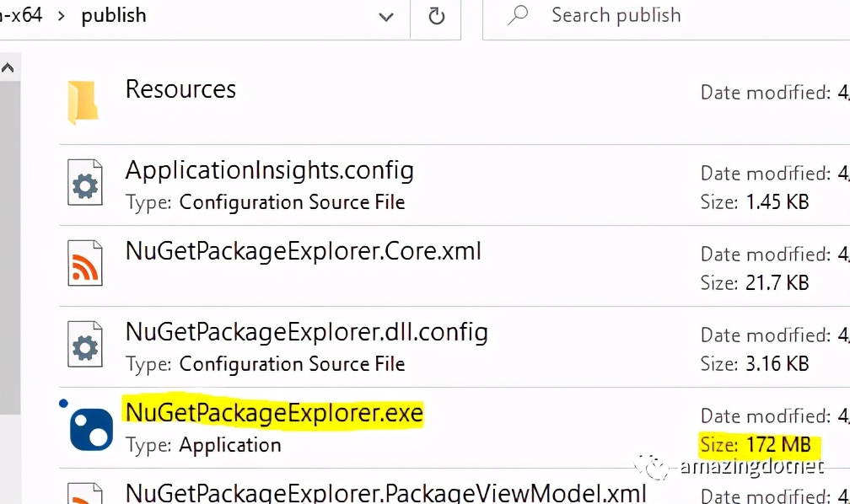Click the 21.7 KB size value

(x=777, y=283)
